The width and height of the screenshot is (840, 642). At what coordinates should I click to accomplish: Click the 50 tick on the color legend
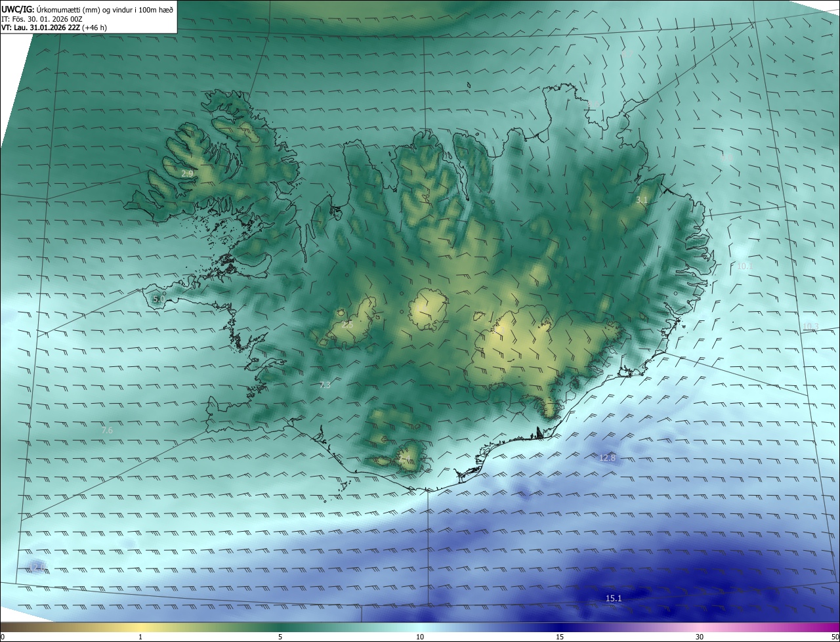pyautogui.click(x=835, y=637)
